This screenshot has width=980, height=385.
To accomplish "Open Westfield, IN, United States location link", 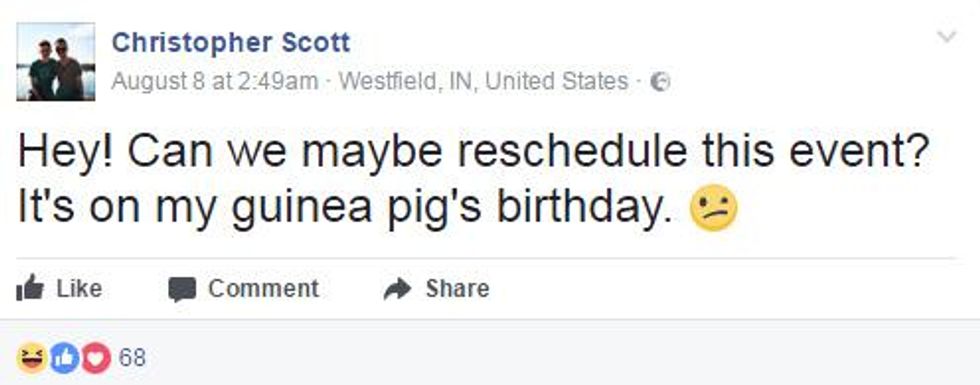I will (483, 81).
